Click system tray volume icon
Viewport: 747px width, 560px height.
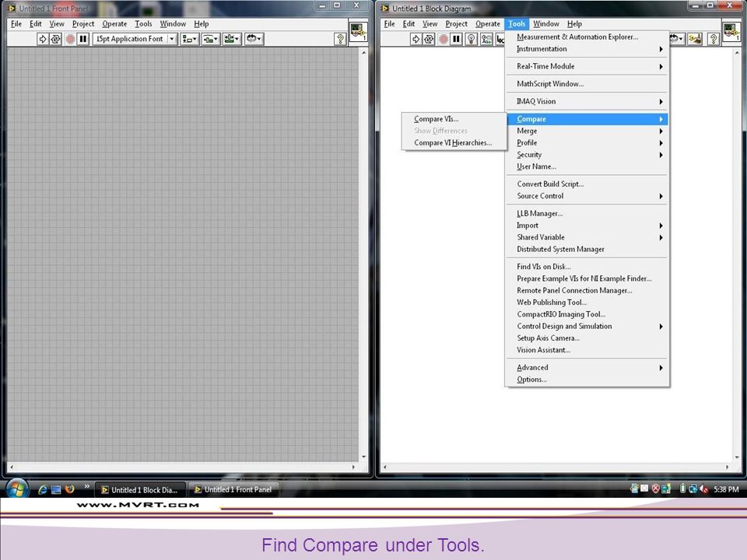click(703, 489)
